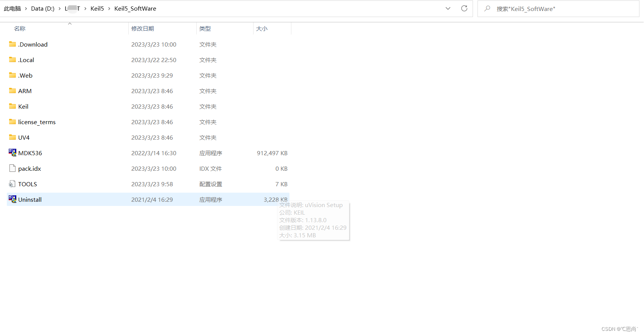The width and height of the screenshot is (644, 335).
Task: Sort by 修改日期 column header
Action: point(143,28)
